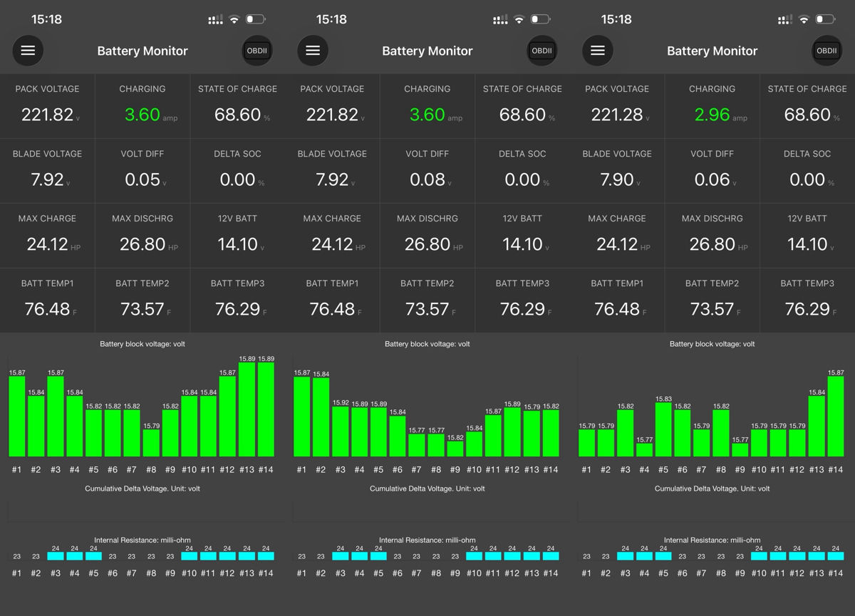
Task: Tap BATT TEMP2 tile in right screen
Action: tap(712, 301)
